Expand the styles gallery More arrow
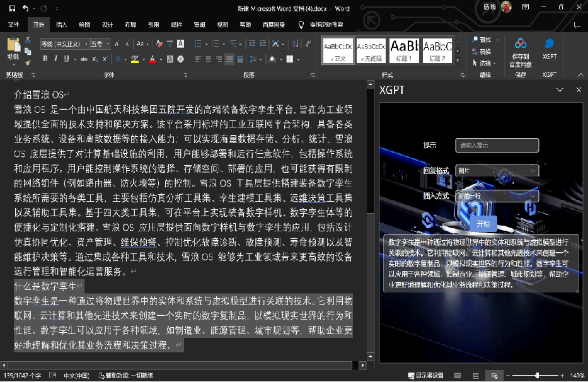This screenshot has width=588, height=382. click(x=458, y=60)
